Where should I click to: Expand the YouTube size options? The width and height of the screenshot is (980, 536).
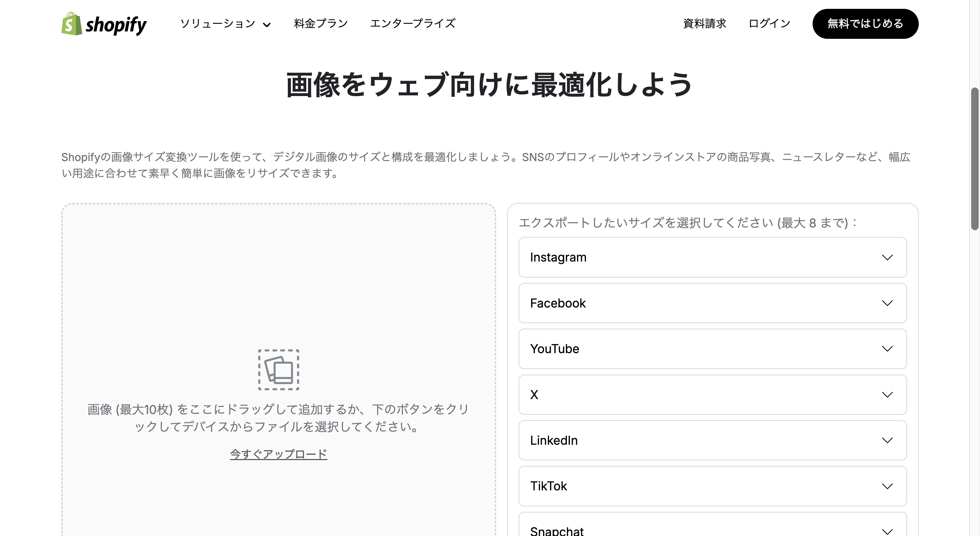[713, 349]
